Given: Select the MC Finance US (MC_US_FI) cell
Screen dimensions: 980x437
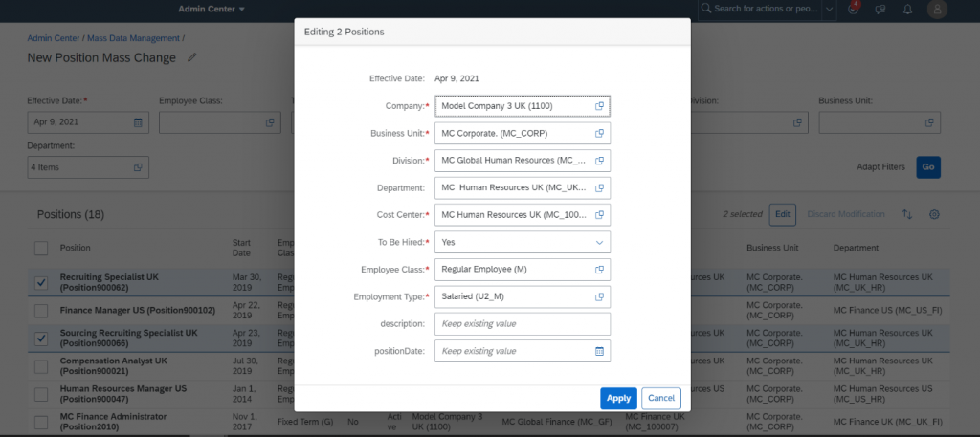Looking at the screenshot, I should [x=887, y=310].
